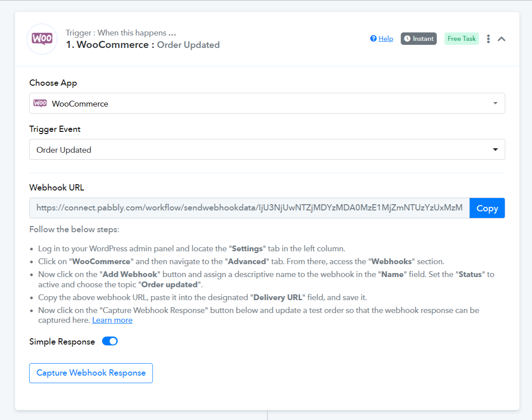Screen dimensions: 532x420
Task: Open the Learn more link
Action: (x=112, y=321)
